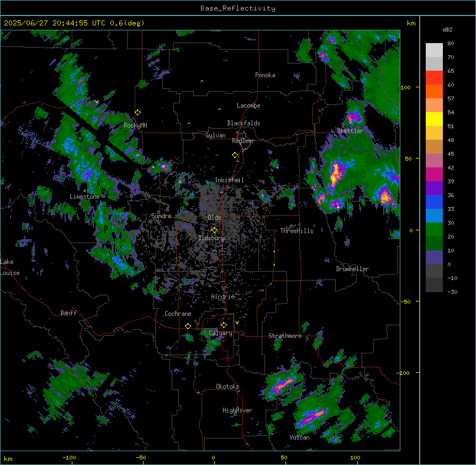Click the RedDeer city label
476x465 pixels.
[243, 141]
